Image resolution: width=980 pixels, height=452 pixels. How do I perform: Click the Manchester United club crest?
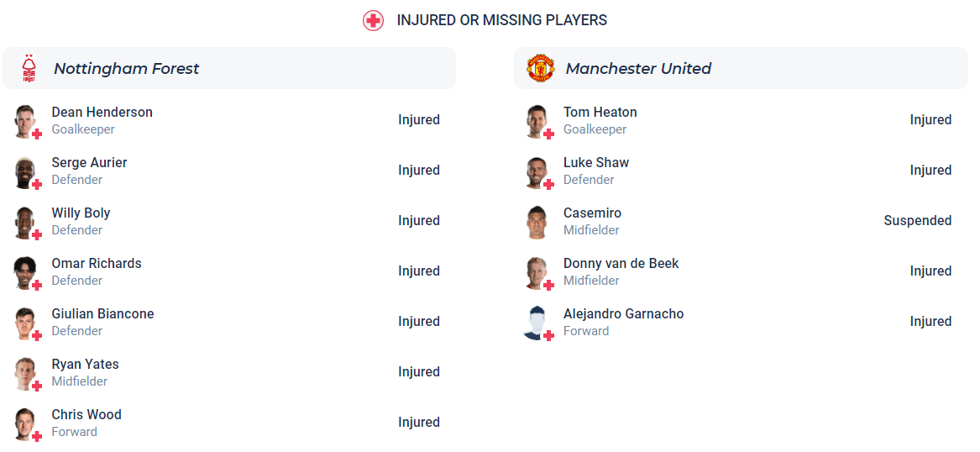541,68
